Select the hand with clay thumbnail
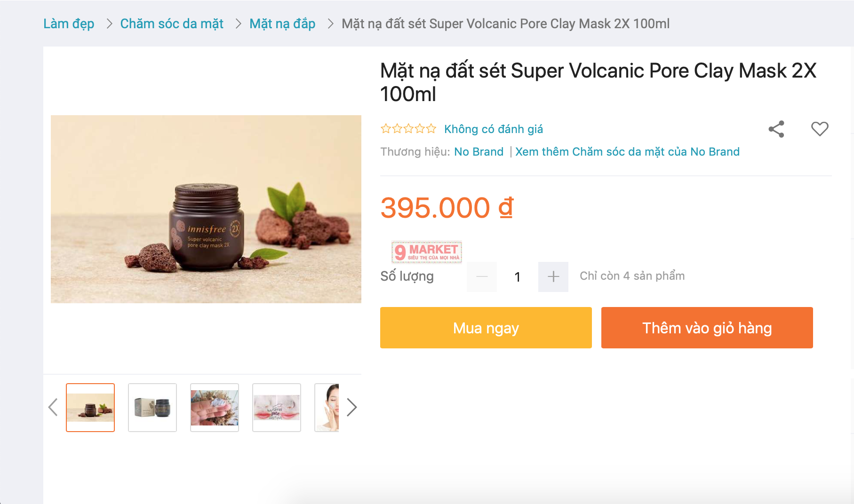The height and width of the screenshot is (504, 854). (x=215, y=407)
